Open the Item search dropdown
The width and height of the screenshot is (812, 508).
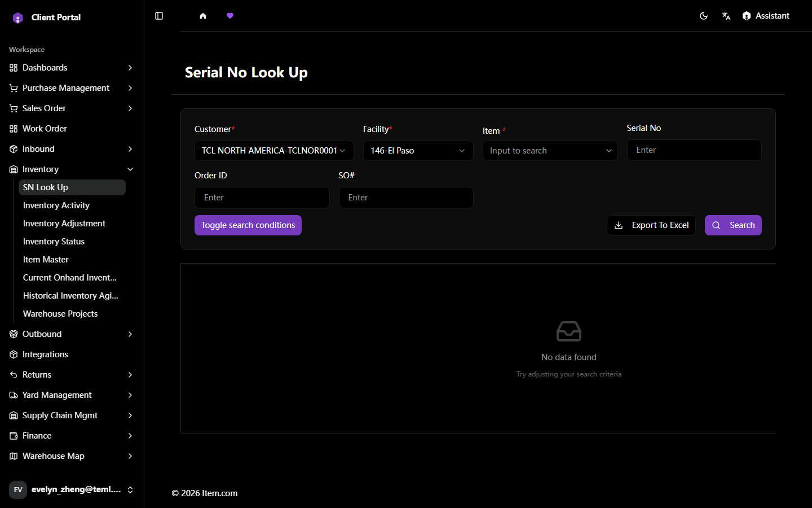point(550,151)
